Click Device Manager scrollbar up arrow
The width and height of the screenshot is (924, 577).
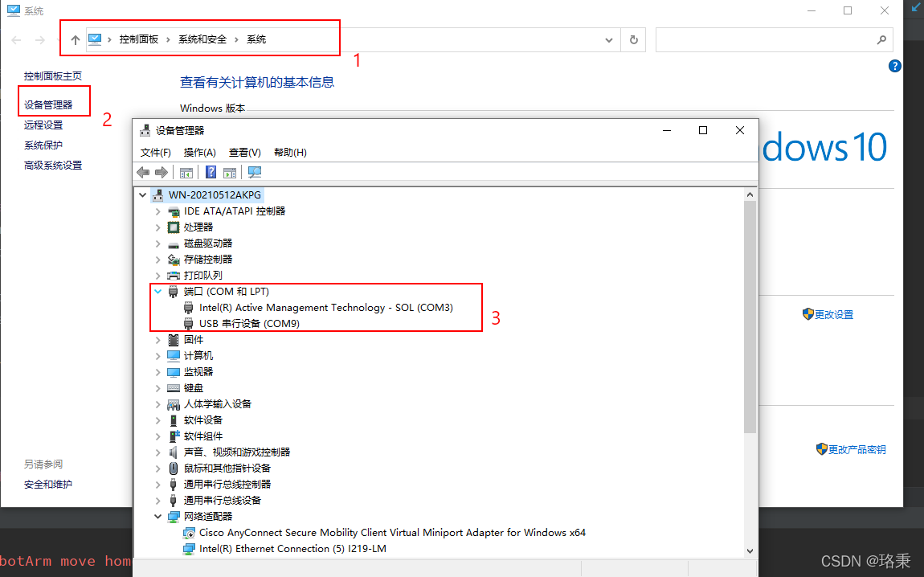pos(750,194)
